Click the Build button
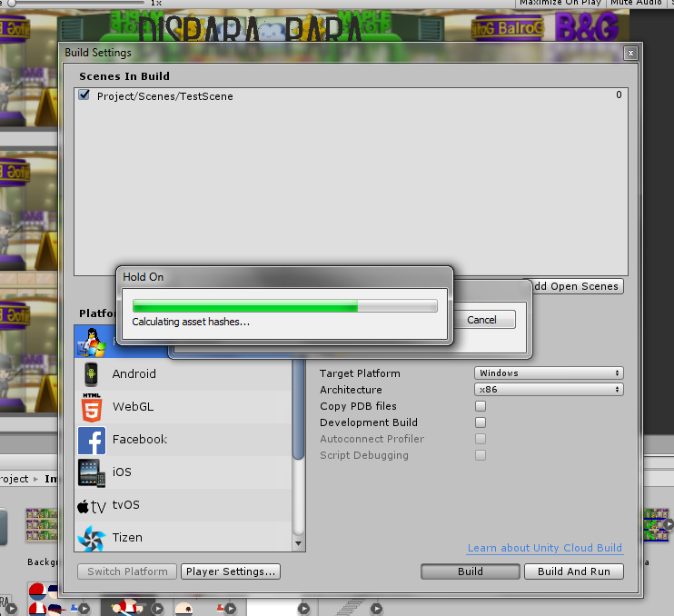 [471, 571]
